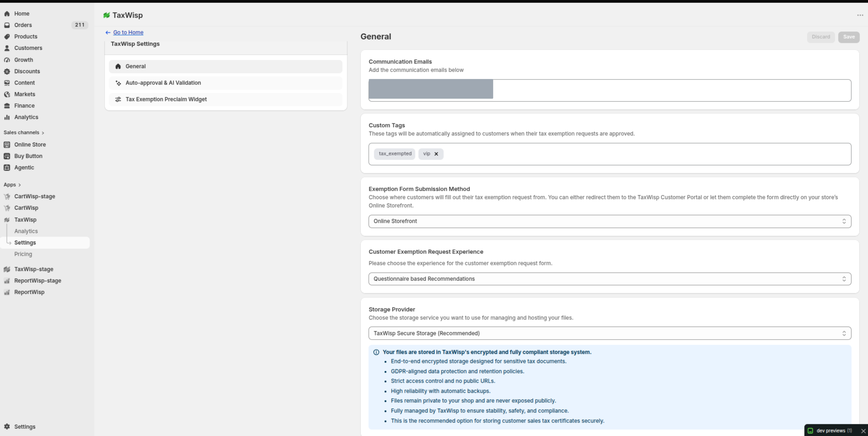
Task: Open the Analytics bar chart icon
Action: point(7,117)
